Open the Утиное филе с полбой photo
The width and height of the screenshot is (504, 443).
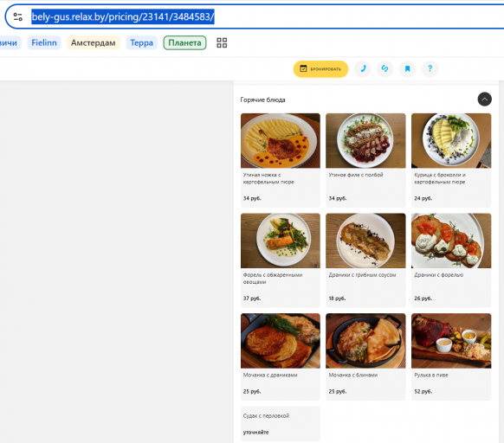pos(365,140)
